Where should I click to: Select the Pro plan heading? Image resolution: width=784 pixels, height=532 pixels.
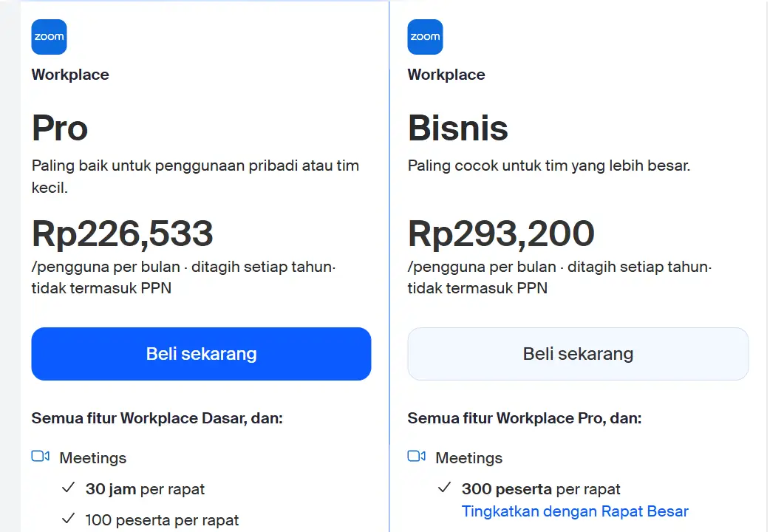point(60,129)
